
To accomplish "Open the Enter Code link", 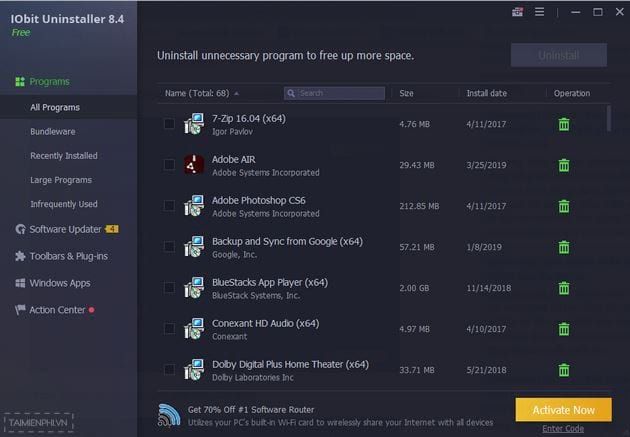I will coord(563,429).
